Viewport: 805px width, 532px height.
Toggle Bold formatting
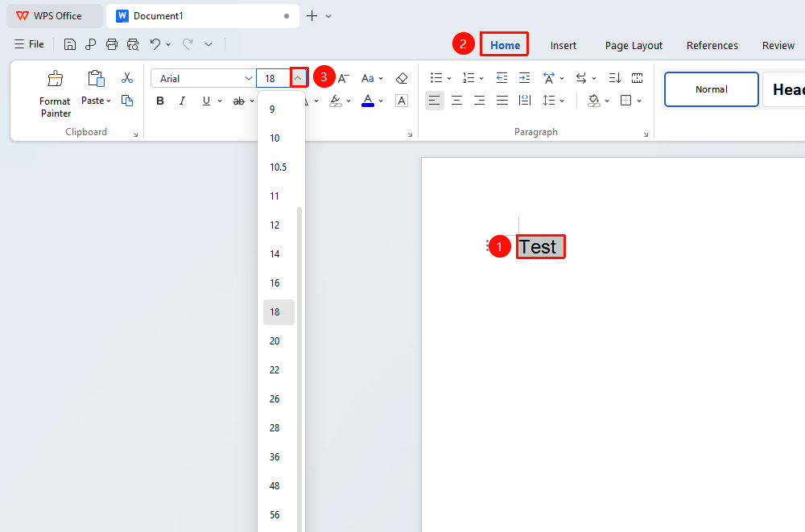point(160,101)
